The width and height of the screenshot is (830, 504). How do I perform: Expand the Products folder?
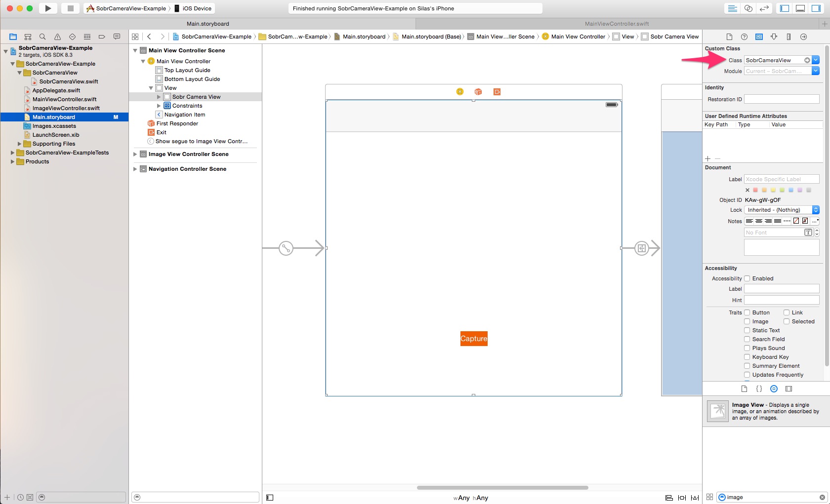(x=13, y=161)
